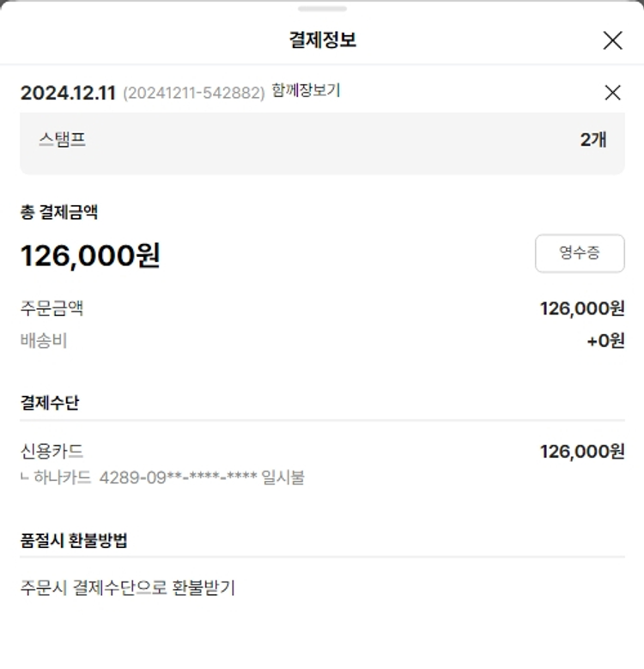Click the order date 2024.12.11
The height and width of the screenshot is (669, 644).
coord(68,93)
